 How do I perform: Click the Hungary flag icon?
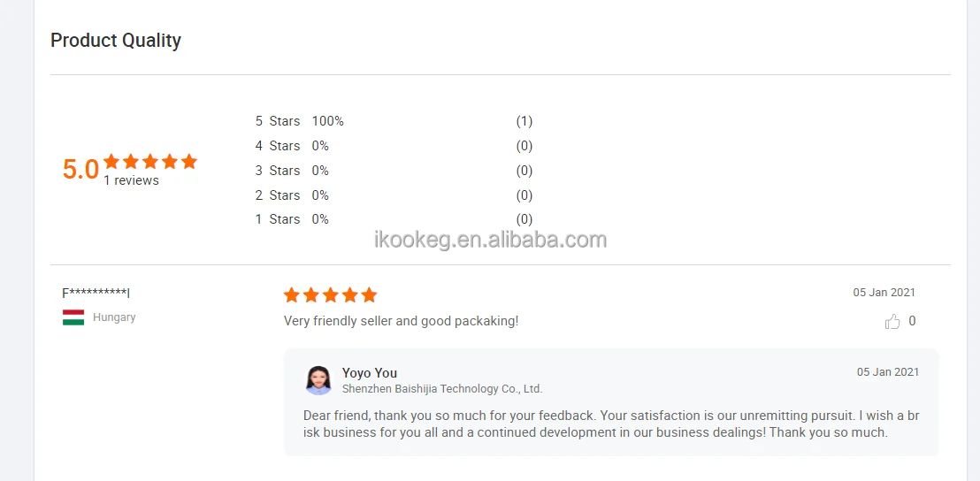pos(73,317)
